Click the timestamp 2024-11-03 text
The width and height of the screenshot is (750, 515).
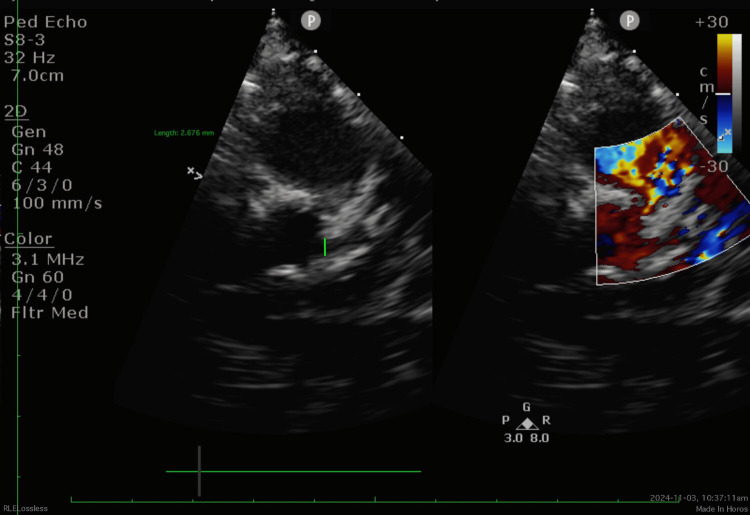[x=699, y=498]
